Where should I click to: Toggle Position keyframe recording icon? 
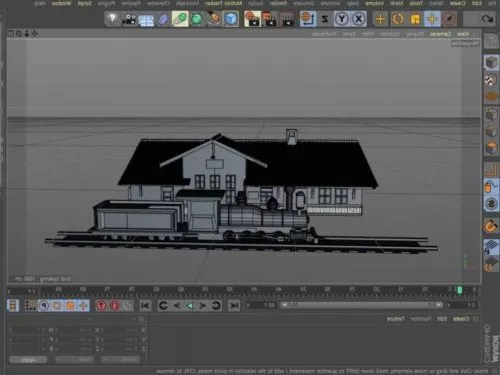tap(83, 305)
